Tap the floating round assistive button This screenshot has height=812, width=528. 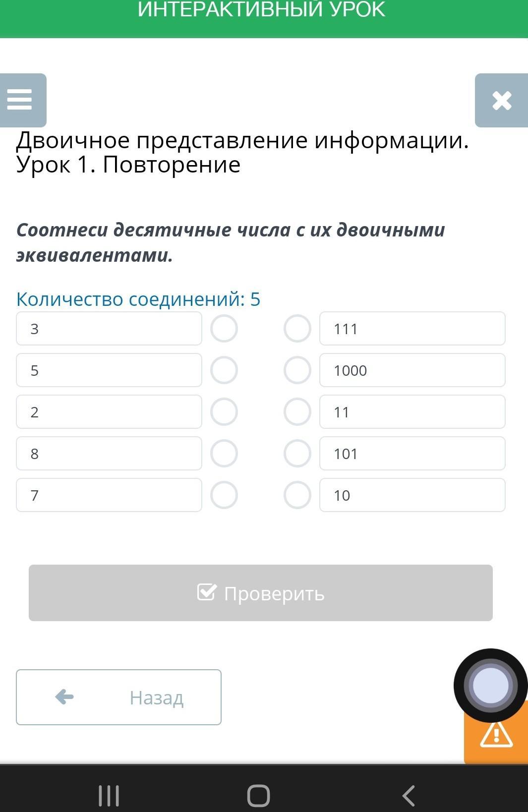click(491, 686)
